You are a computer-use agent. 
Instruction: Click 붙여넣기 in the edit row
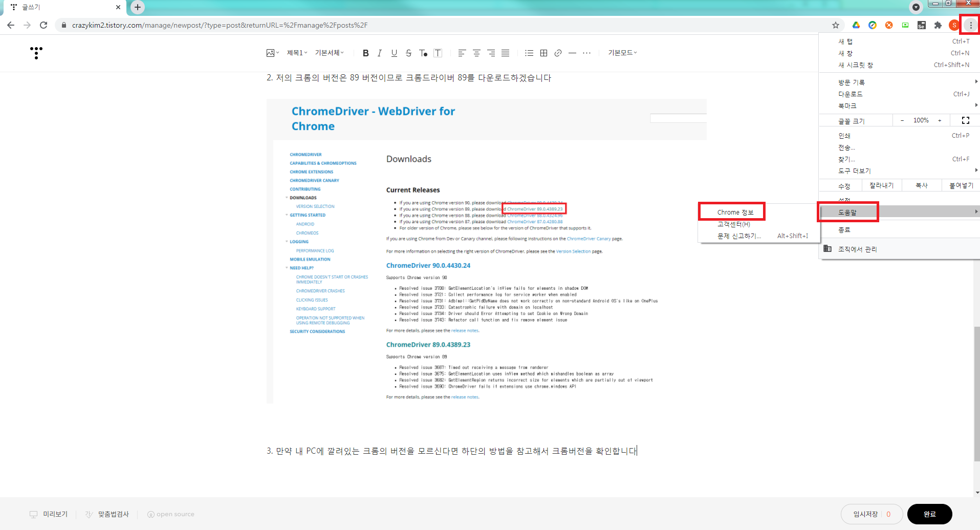(x=961, y=185)
